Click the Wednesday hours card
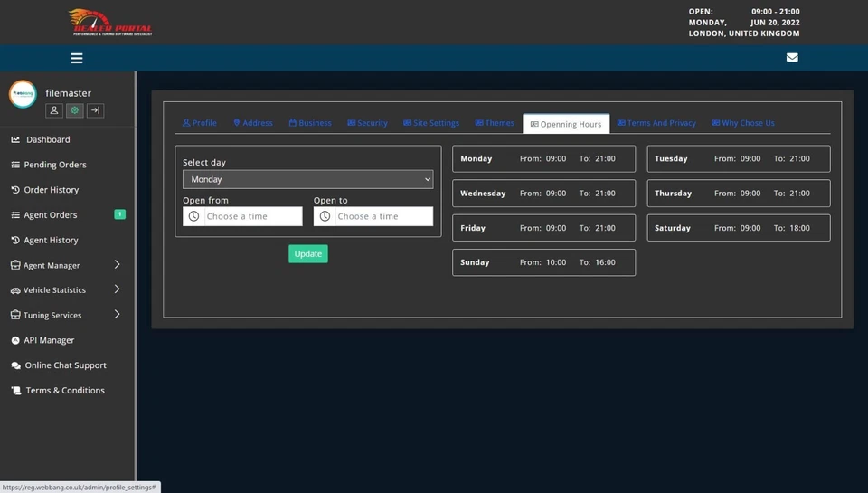Screen dimensions: 868x493 click(543, 194)
